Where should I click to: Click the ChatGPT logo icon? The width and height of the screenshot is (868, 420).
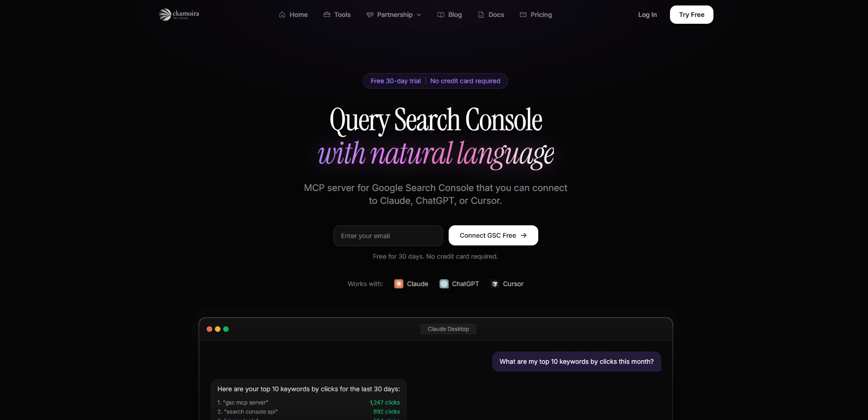[x=444, y=284]
